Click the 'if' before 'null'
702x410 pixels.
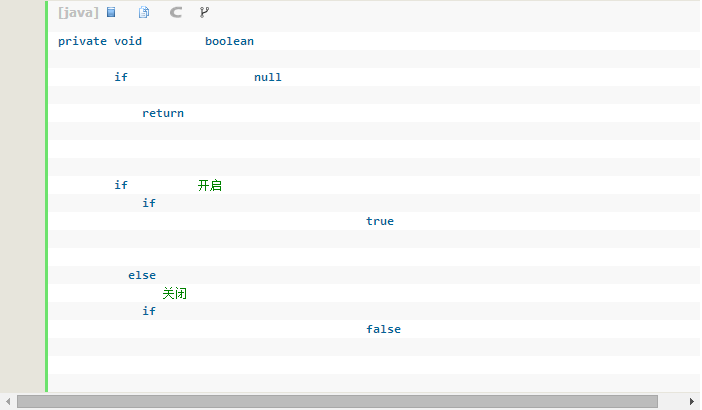pyautogui.click(x=121, y=77)
